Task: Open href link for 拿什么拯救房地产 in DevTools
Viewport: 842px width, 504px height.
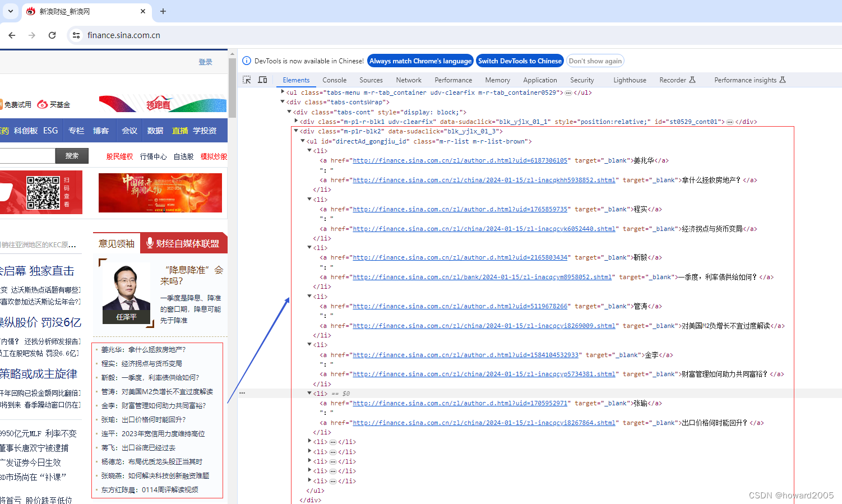Action: click(x=484, y=180)
